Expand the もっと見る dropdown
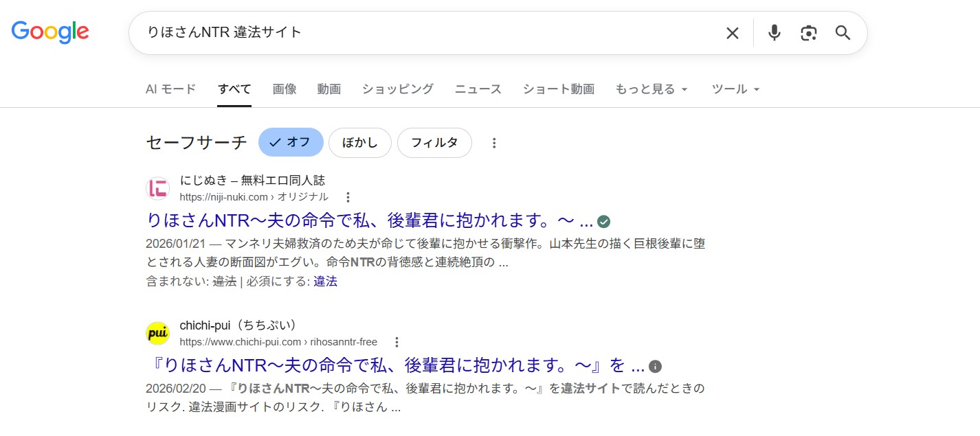This screenshot has height=436, width=980. 652,89
